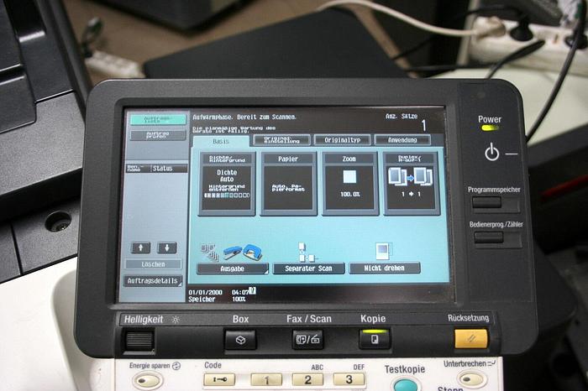
Task: Tap the Aufwärmphase status message
Action: [x=244, y=117]
